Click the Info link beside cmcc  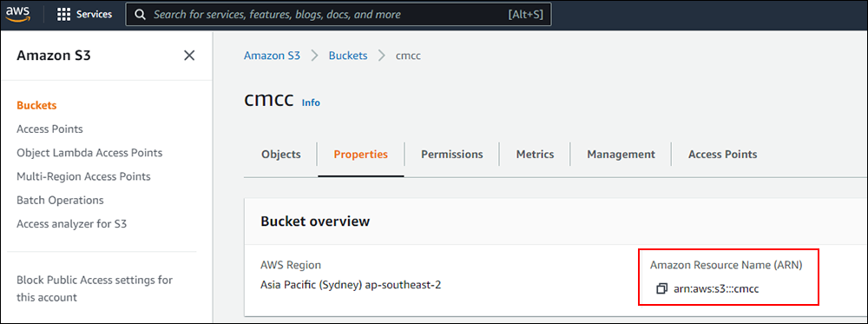coord(311,102)
